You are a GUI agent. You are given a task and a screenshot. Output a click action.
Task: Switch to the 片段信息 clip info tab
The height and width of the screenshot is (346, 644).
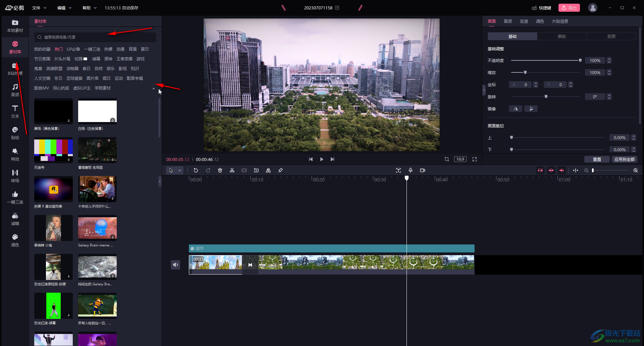click(x=560, y=21)
